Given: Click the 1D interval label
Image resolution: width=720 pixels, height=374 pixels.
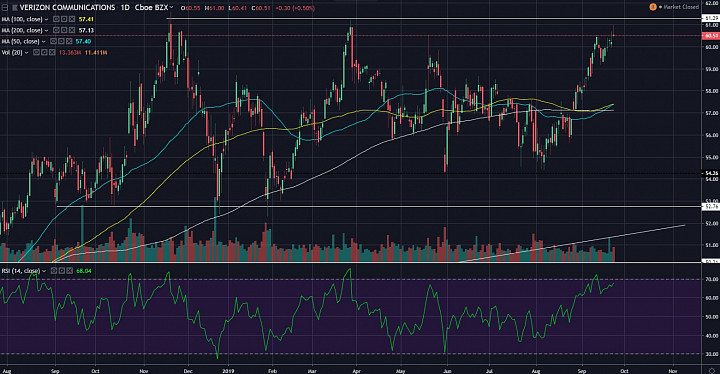Looking at the screenshot, I should coord(125,8).
